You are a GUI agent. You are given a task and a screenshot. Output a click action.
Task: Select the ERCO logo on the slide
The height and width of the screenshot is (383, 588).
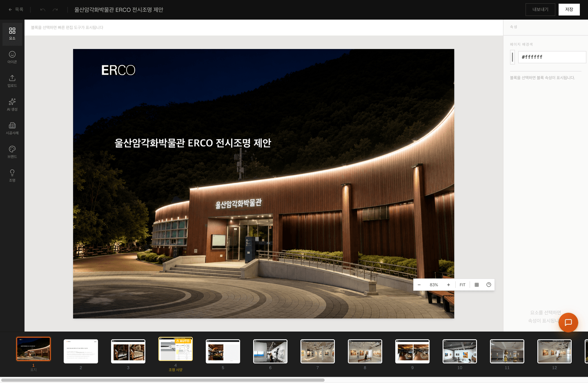point(118,70)
